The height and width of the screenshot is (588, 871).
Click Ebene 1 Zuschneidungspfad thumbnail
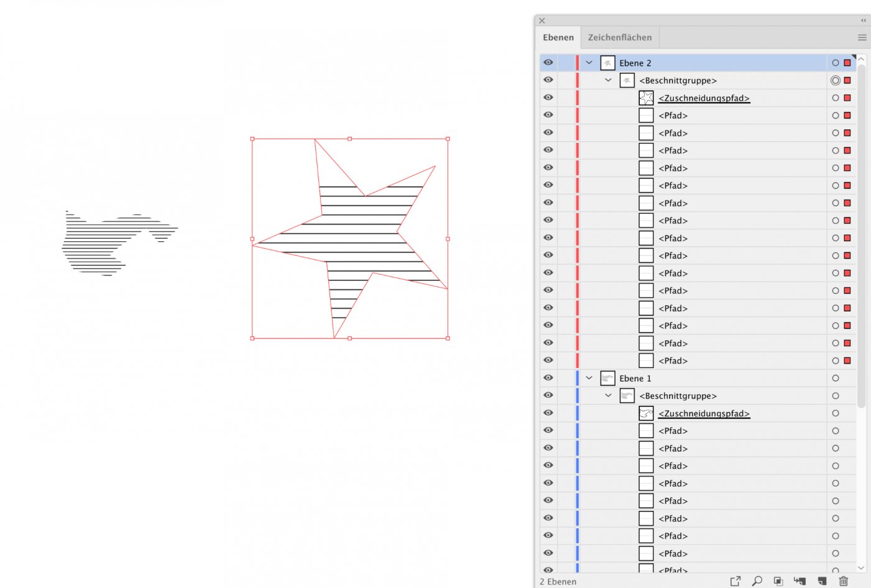pyautogui.click(x=646, y=413)
